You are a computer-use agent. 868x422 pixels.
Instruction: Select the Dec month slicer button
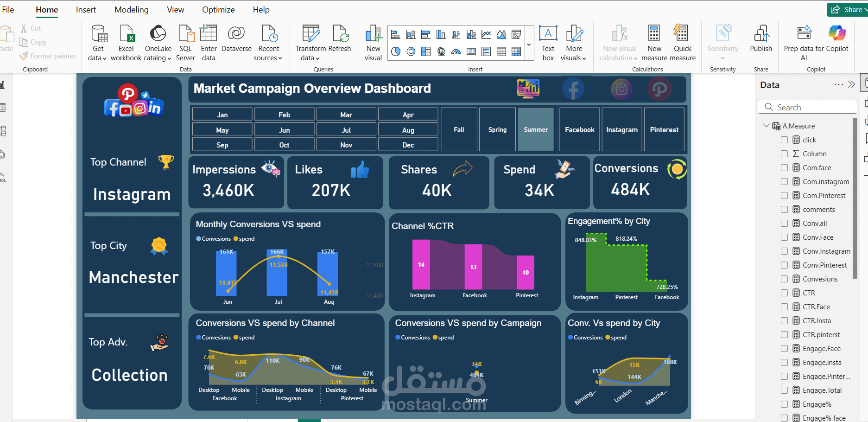pos(408,145)
